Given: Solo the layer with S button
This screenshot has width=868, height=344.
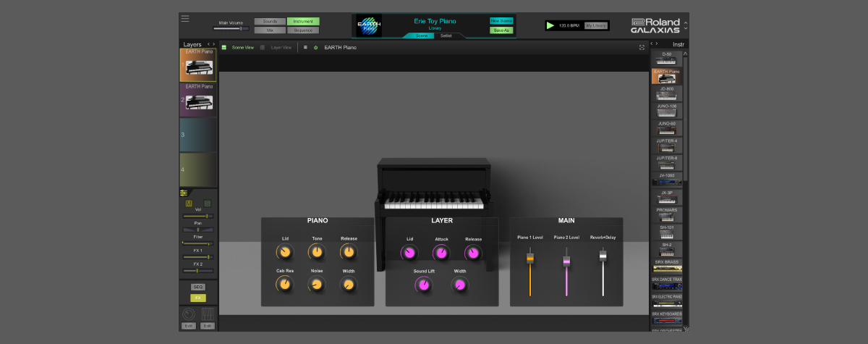Looking at the screenshot, I should coord(207,204).
